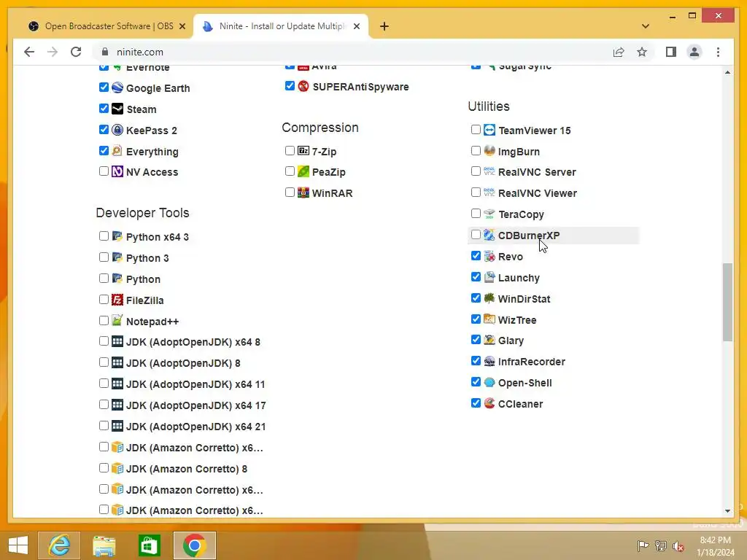Tick the CDBurnerXP checkbox
This screenshot has width=747, height=560.
click(476, 234)
